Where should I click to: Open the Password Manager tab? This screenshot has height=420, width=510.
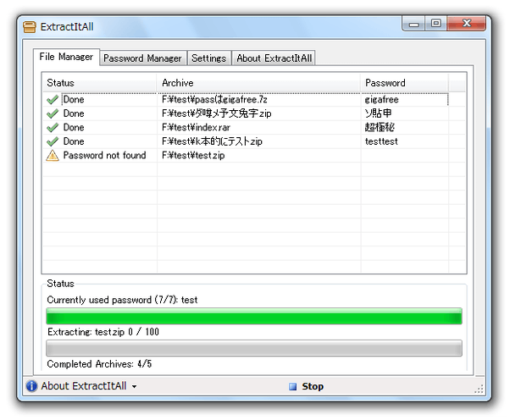pyautogui.click(x=142, y=58)
